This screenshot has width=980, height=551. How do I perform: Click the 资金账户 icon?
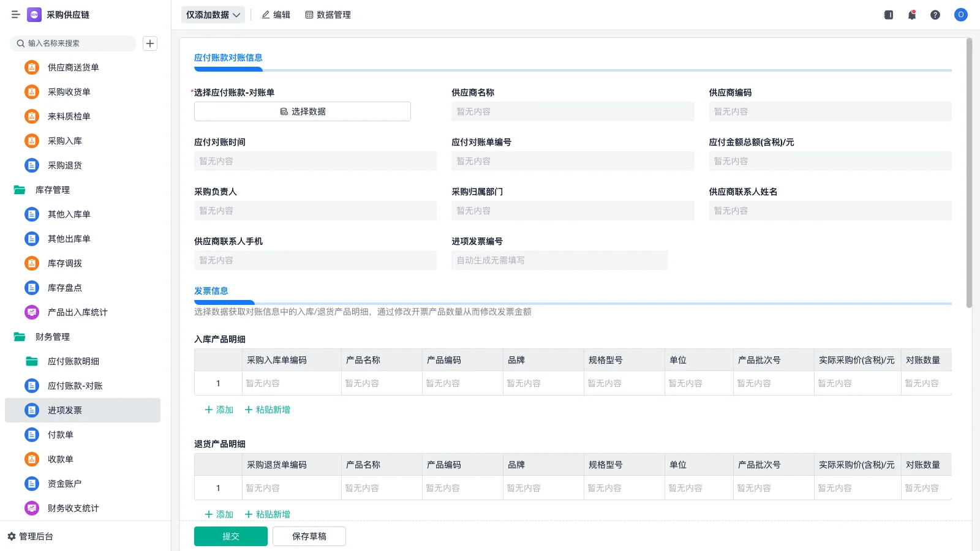click(x=31, y=484)
